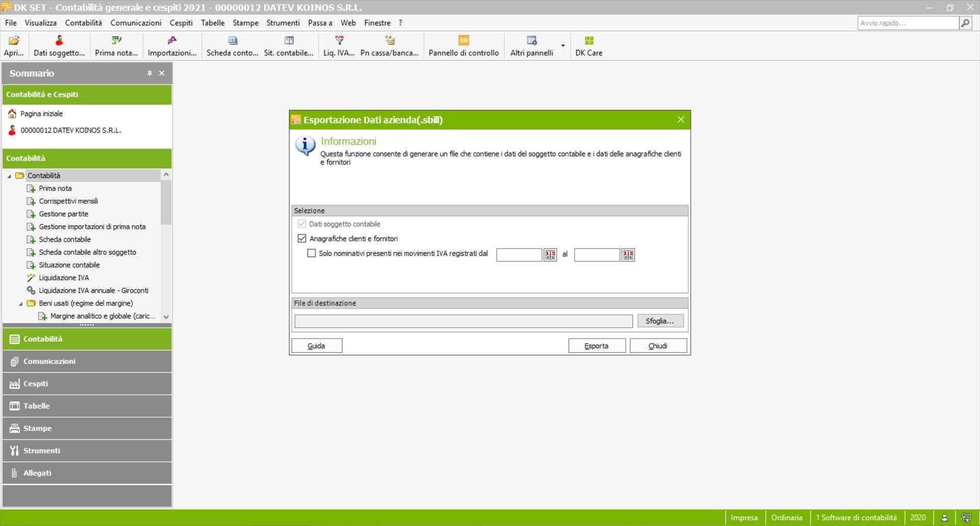Click the tree scrollbar up arrow

point(166,175)
